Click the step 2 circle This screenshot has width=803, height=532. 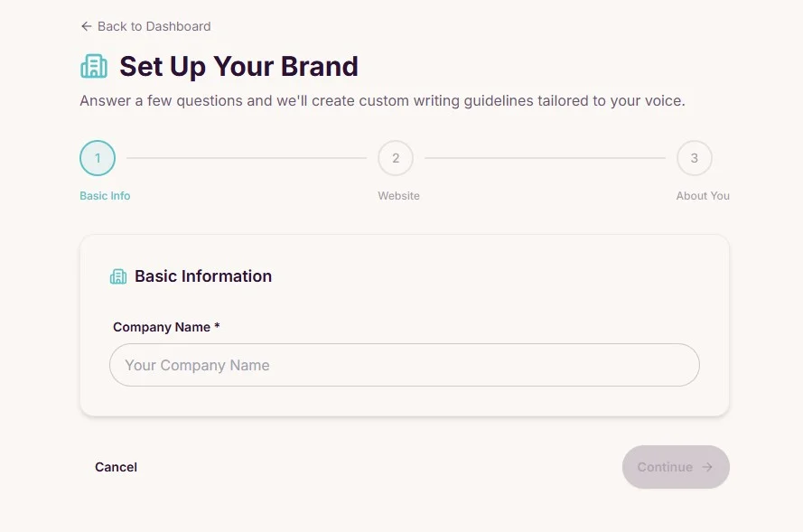coord(396,157)
